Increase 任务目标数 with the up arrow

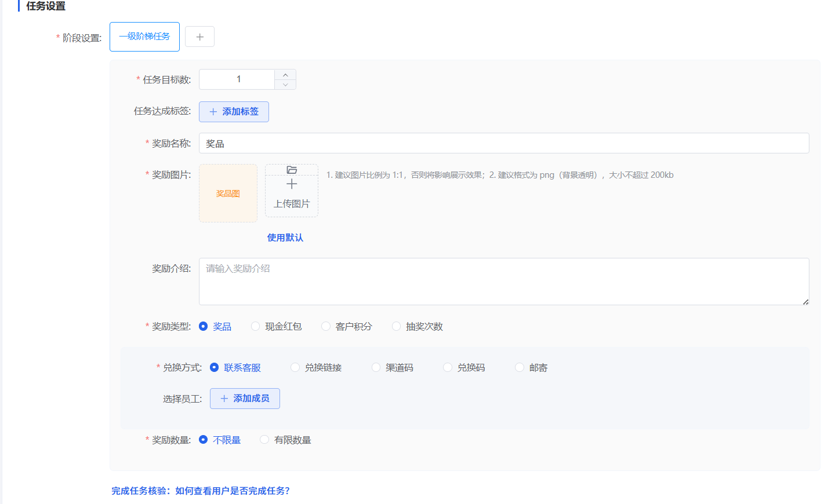click(x=285, y=75)
